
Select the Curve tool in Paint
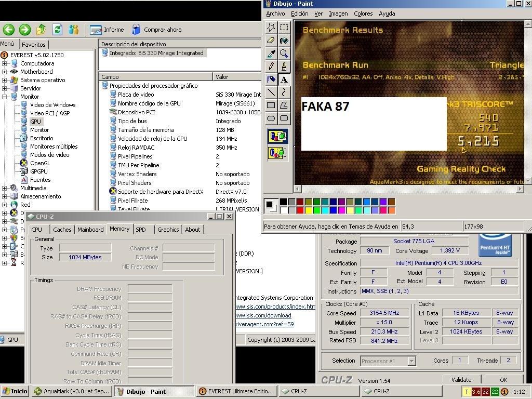tap(284, 92)
